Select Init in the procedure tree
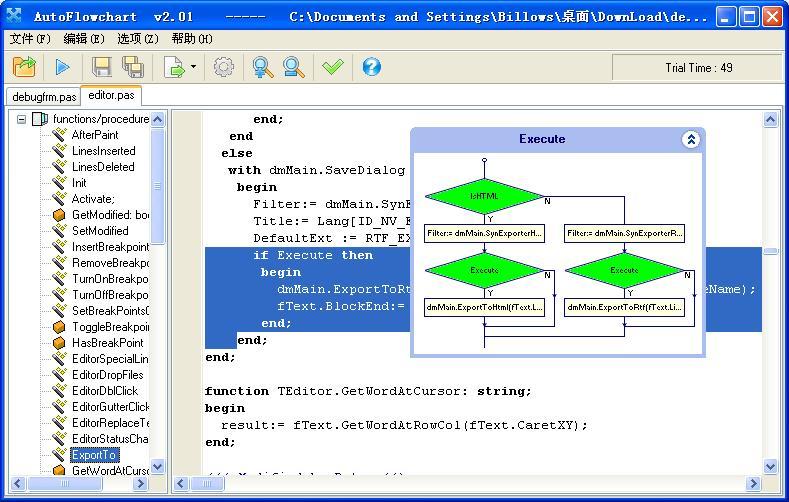The image size is (789, 502). 79,183
